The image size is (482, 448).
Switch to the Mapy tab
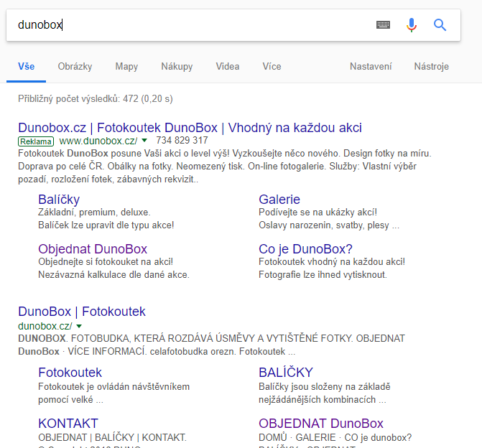point(126,66)
